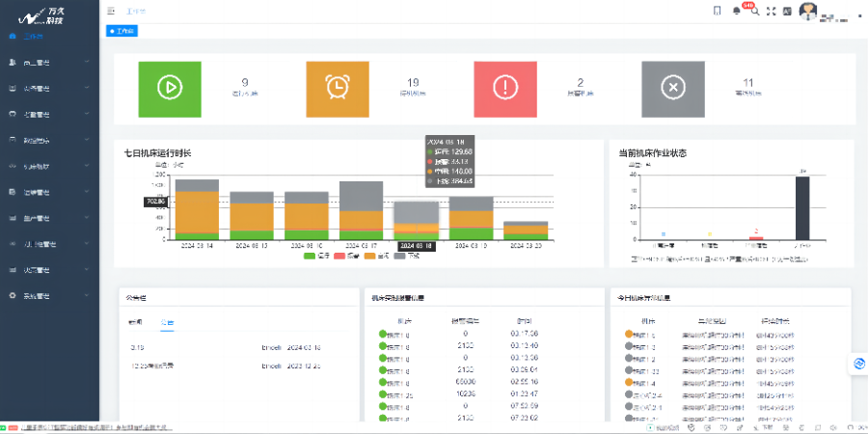Image resolution: width=868 pixels, height=434 pixels.
Task: Click the 11 count on grey card
Action: [747, 83]
